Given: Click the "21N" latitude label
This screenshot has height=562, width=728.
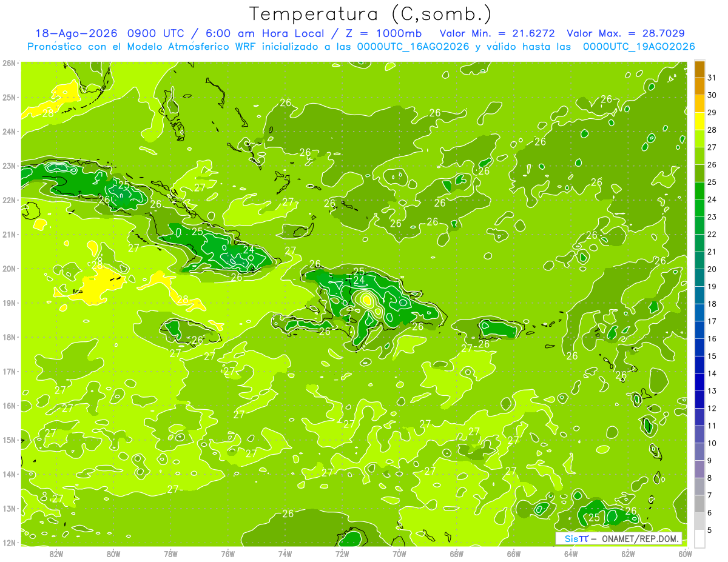Looking at the screenshot, I should click(x=9, y=234).
